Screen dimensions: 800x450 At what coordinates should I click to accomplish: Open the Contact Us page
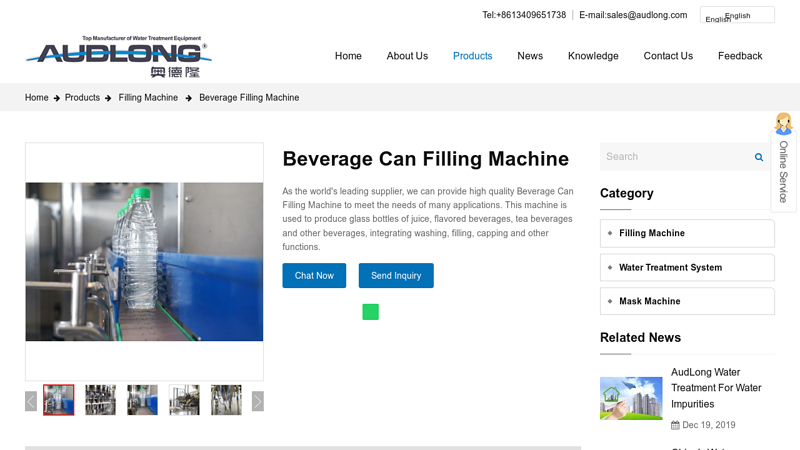(668, 56)
